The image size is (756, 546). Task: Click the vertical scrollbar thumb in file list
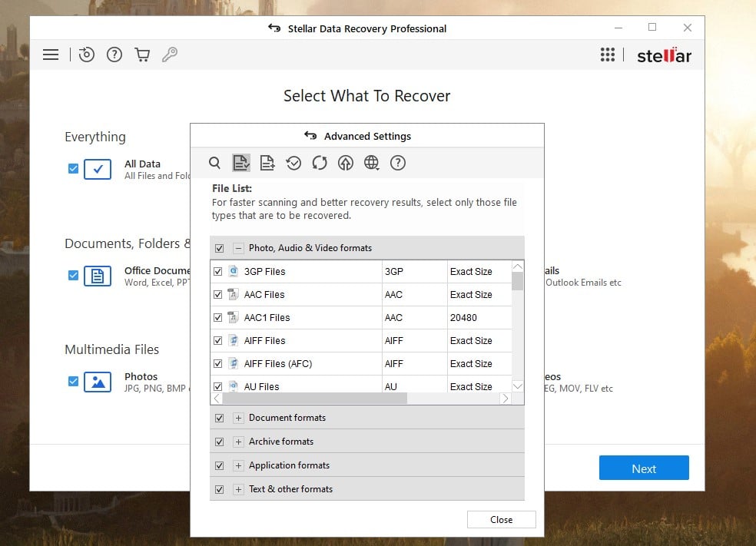pyautogui.click(x=517, y=281)
